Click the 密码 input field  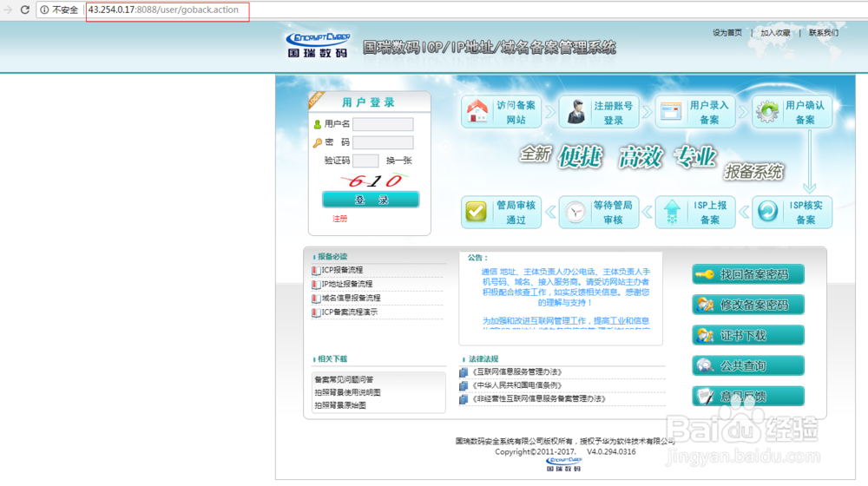383,143
